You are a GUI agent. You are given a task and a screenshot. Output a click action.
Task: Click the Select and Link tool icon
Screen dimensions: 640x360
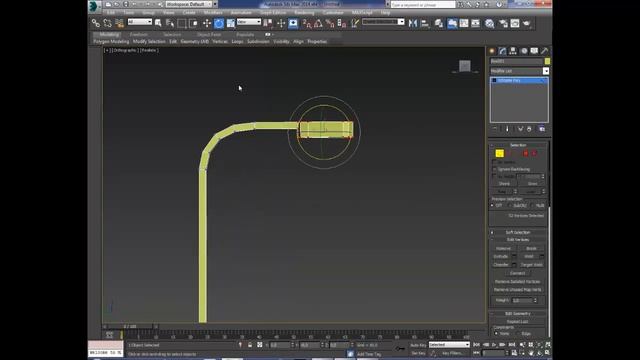[x=96, y=23]
